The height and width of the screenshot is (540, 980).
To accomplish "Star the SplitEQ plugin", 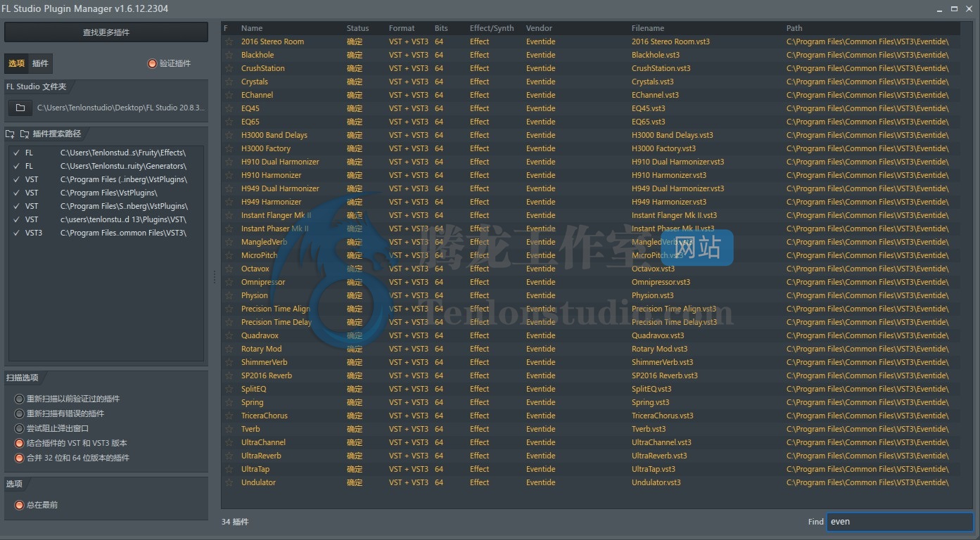I will coord(229,389).
